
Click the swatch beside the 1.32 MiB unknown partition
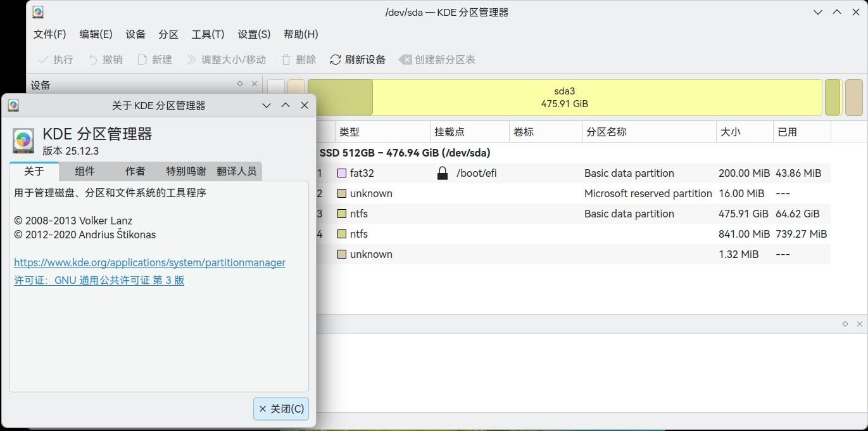[x=342, y=254]
